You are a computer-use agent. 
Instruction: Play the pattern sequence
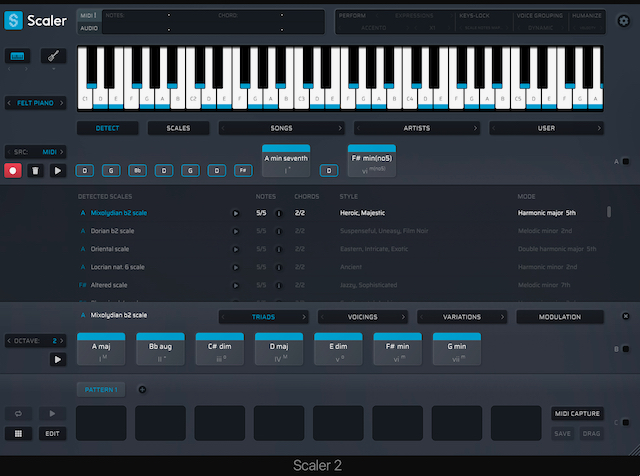tap(52, 414)
